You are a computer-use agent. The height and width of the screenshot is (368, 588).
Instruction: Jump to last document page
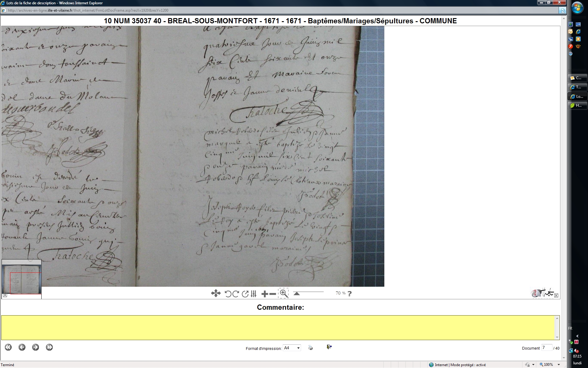click(49, 347)
